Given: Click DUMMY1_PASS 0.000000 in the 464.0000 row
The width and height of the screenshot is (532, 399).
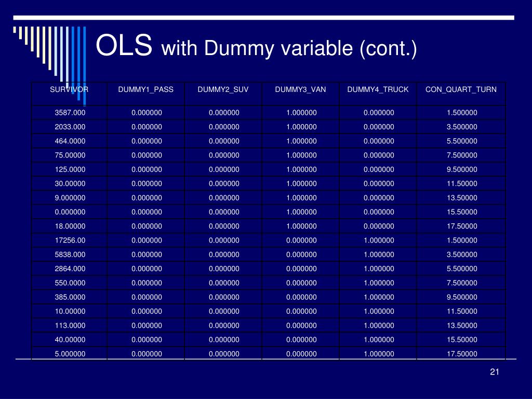Looking at the screenshot, I should coord(147,141).
